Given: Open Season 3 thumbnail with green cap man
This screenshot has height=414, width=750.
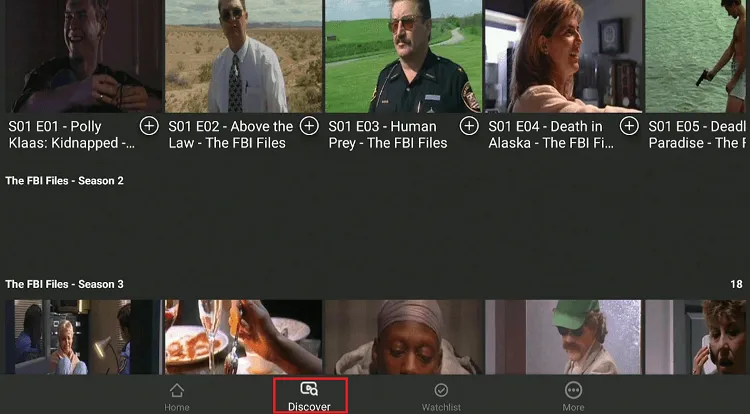Looking at the screenshot, I should coord(563,337).
